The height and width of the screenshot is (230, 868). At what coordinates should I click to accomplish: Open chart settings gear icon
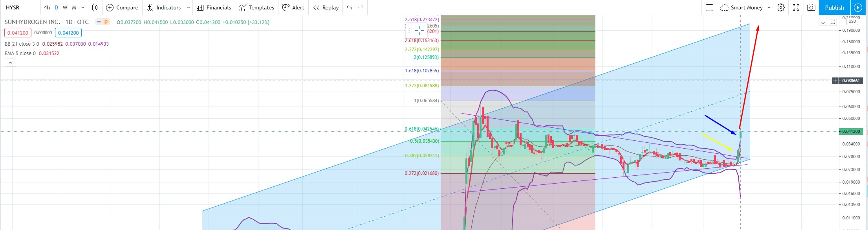coord(781,7)
